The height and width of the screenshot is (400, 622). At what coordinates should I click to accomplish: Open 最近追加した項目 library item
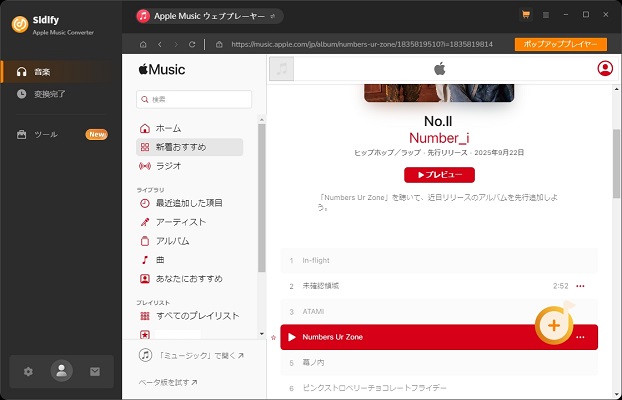[x=190, y=203]
